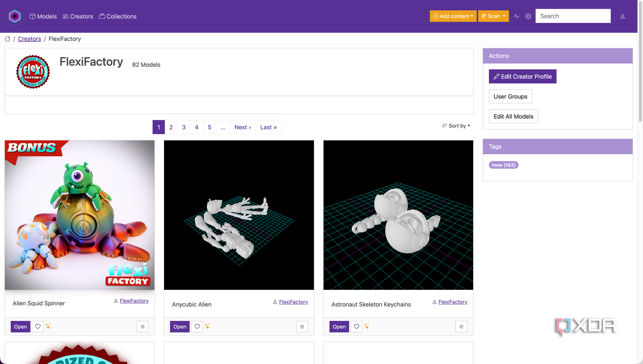Expand the Scan dropdown
The height and width of the screenshot is (364, 643).
(x=493, y=16)
